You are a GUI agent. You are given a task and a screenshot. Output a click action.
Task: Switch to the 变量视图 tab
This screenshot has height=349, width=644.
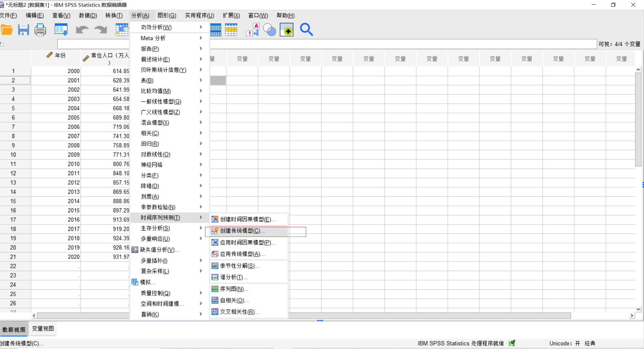[x=43, y=329]
